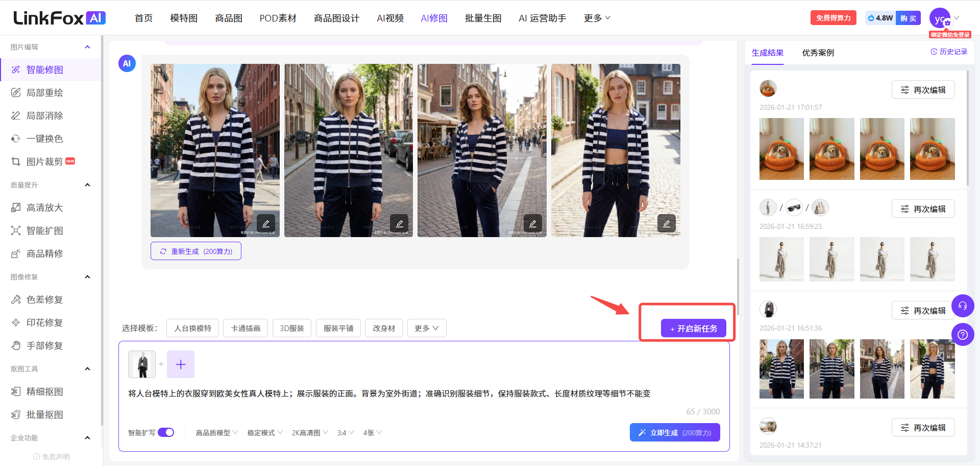Click uploaded mannequin reference thumbnail
Screen dimensions: 980x466
[x=142, y=364]
